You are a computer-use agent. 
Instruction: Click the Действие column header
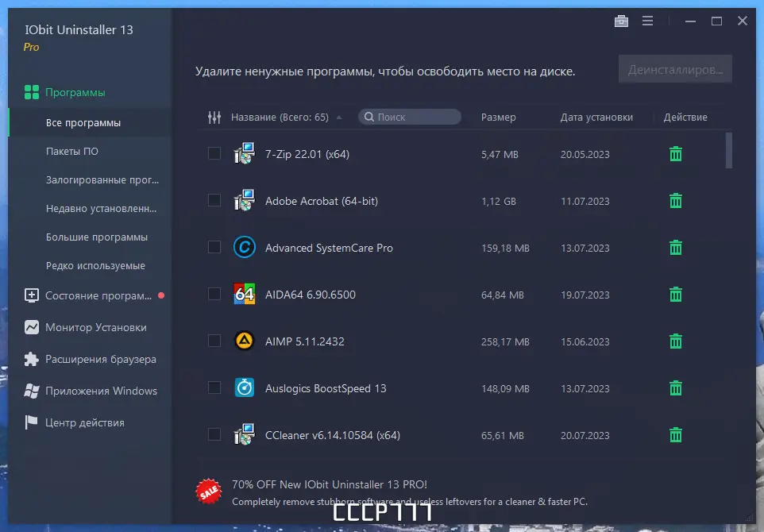tap(685, 118)
